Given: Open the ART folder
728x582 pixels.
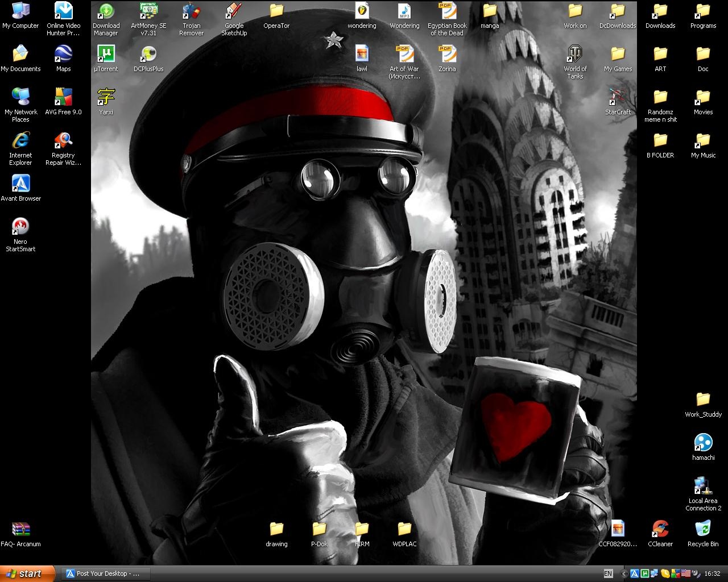Looking at the screenshot, I should click(x=660, y=59).
